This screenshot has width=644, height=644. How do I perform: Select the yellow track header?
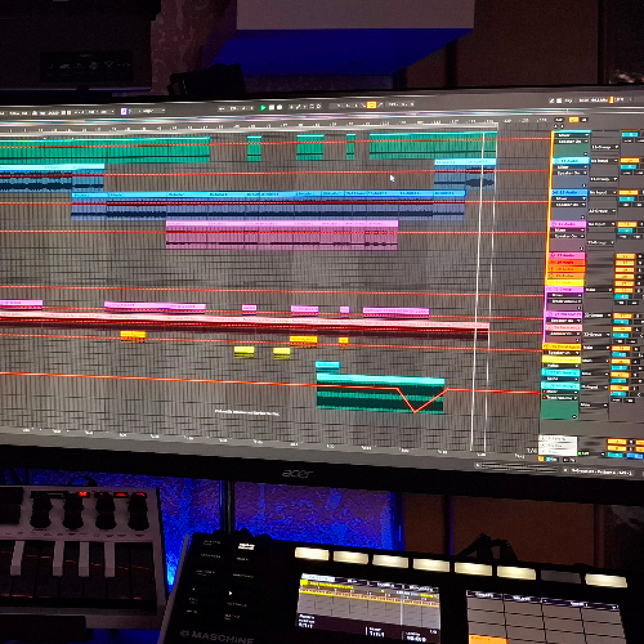click(x=565, y=283)
